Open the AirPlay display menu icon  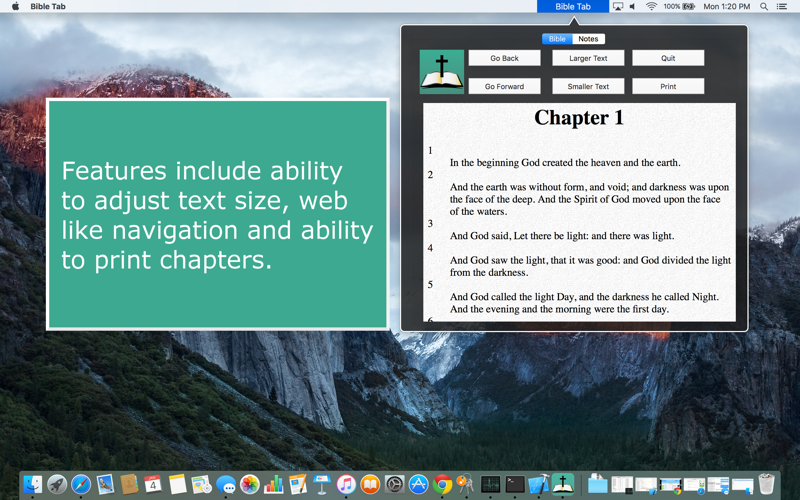(x=617, y=6)
